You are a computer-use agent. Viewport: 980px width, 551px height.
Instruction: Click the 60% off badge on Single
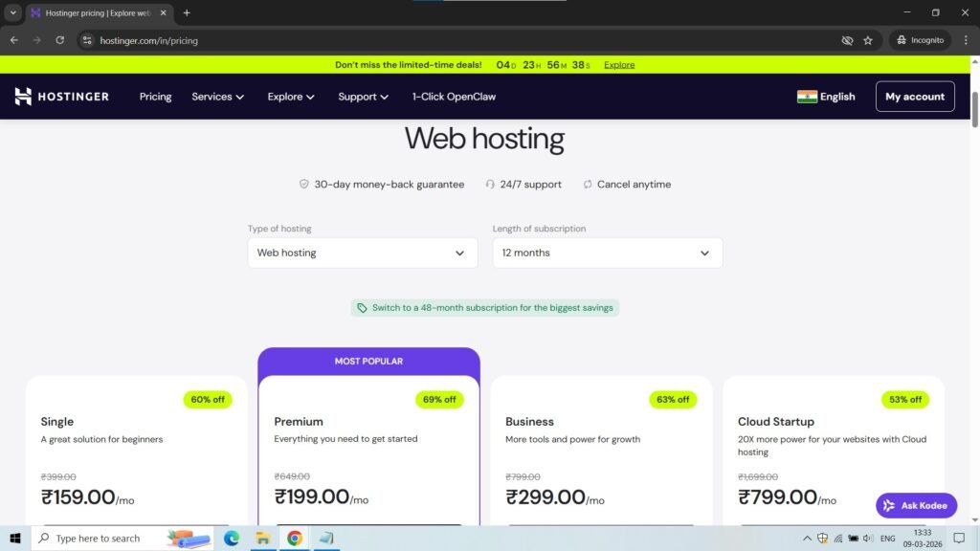pyautogui.click(x=208, y=399)
